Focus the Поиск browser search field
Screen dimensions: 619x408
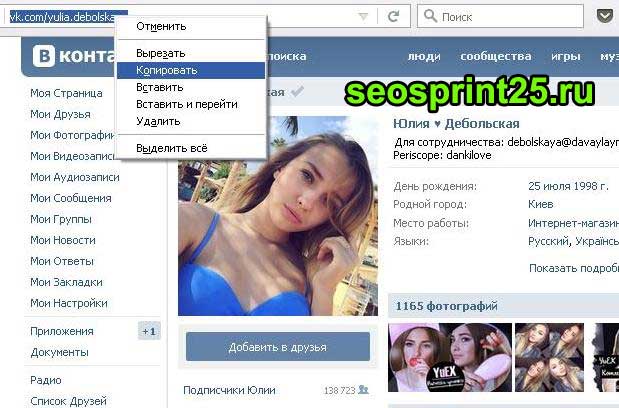(x=500, y=16)
